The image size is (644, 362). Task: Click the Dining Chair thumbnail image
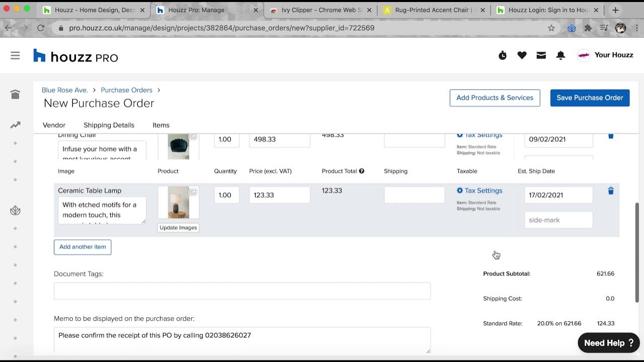coord(178,146)
